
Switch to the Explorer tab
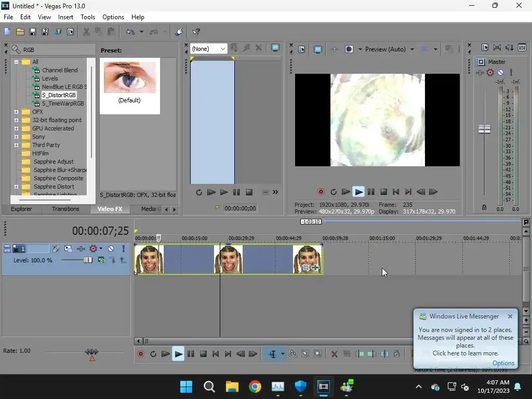point(21,209)
